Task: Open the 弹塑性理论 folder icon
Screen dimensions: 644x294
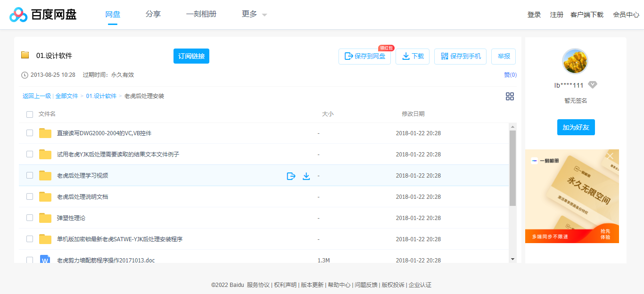Action: click(45, 218)
